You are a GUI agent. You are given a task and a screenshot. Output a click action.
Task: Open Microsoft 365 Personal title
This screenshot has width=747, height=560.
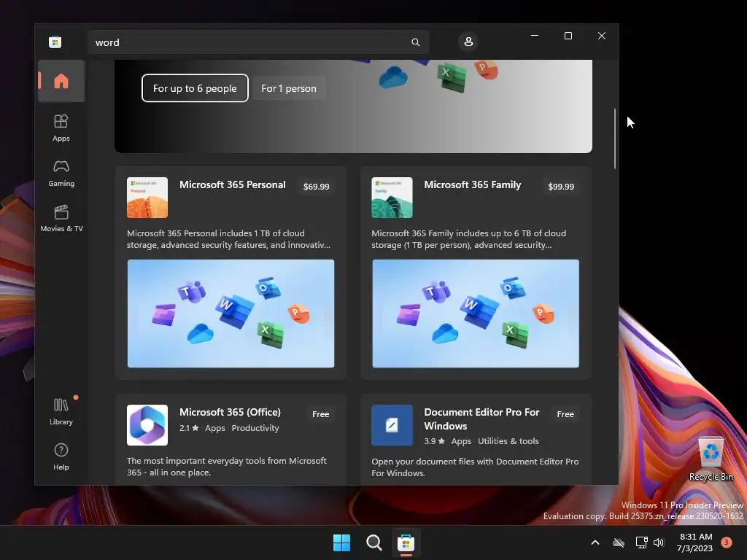pyautogui.click(x=233, y=184)
